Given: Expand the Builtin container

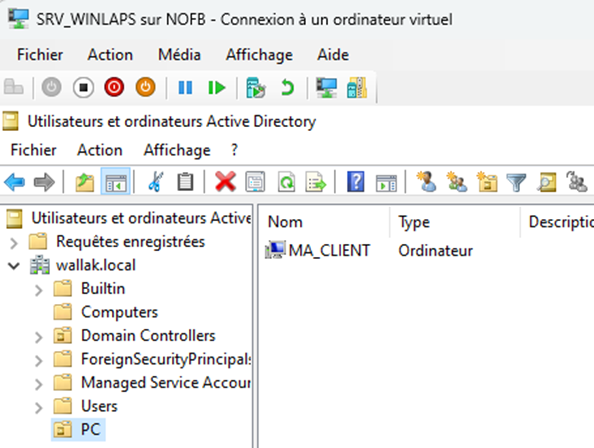Looking at the screenshot, I should click(x=38, y=290).
